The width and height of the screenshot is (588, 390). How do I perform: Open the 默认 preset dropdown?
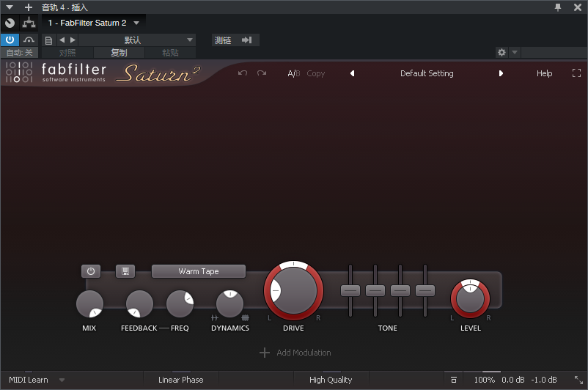pyautogui.click(x=137, y=40)
